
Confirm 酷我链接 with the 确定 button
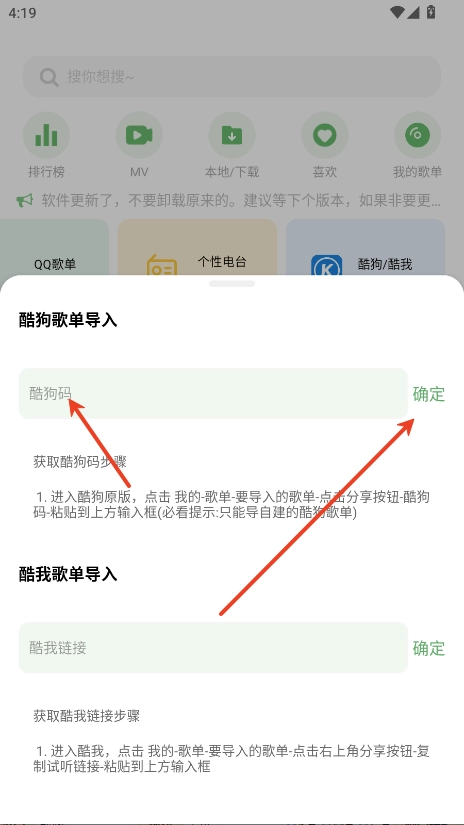point(429,648)
